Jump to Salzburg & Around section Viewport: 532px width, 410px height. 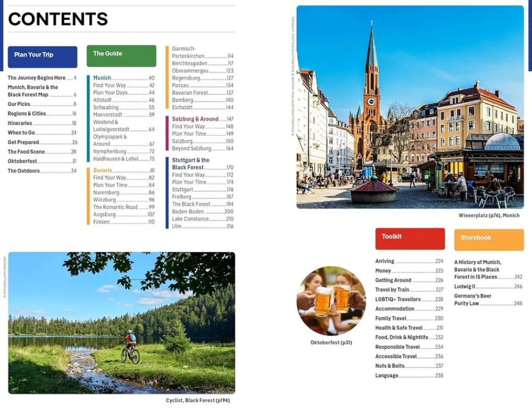[195, 119]
